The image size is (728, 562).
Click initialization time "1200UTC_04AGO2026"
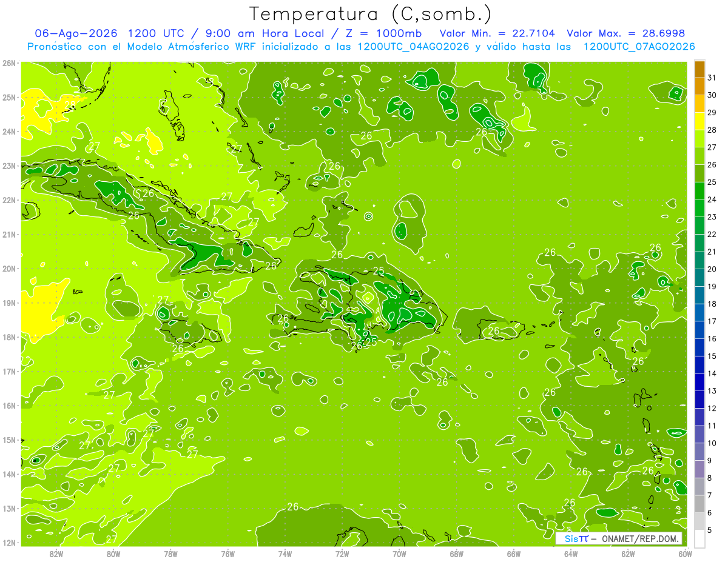414,47
